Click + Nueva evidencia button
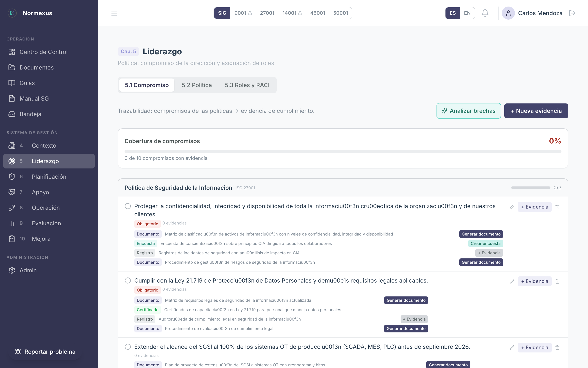The image size is (588, 368). [536, 111]
